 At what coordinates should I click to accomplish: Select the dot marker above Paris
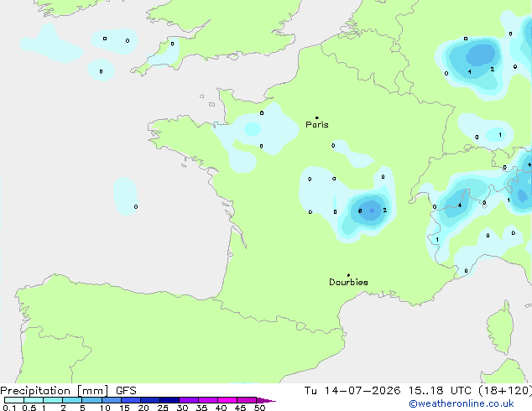click(x=317, y=117)
